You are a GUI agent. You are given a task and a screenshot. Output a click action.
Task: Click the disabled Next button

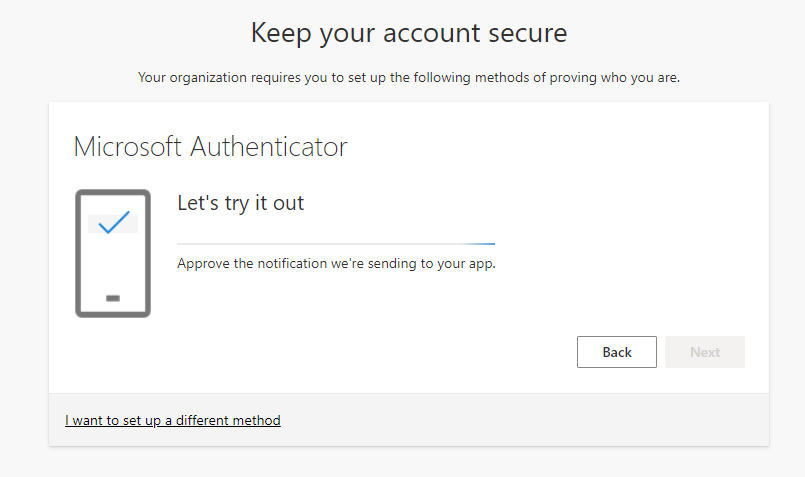coord(705,352)
